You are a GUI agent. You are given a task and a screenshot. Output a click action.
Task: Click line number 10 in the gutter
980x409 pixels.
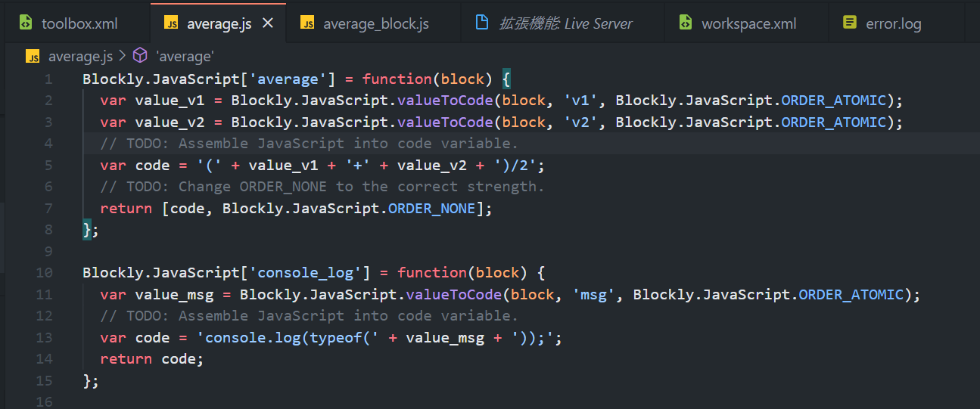(x=44, y=273)
